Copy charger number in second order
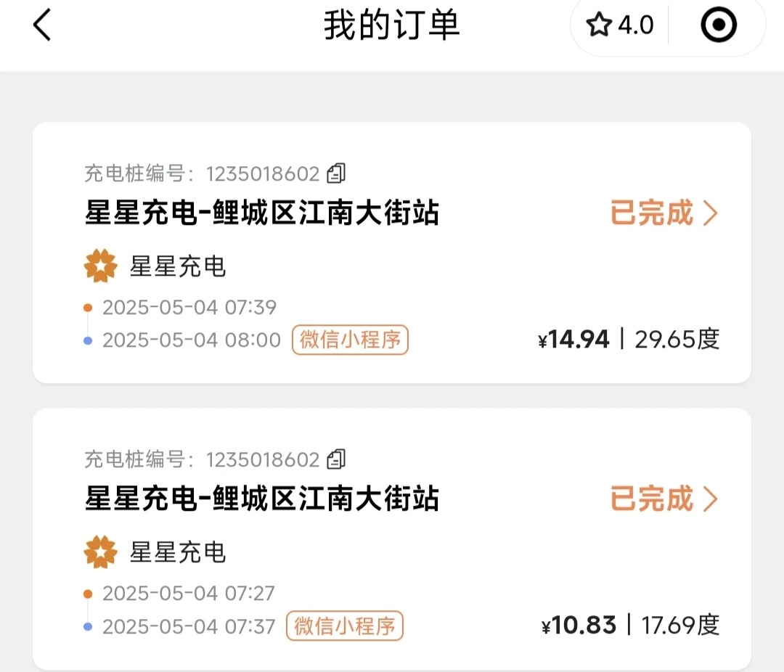 [x=336, y=459]
